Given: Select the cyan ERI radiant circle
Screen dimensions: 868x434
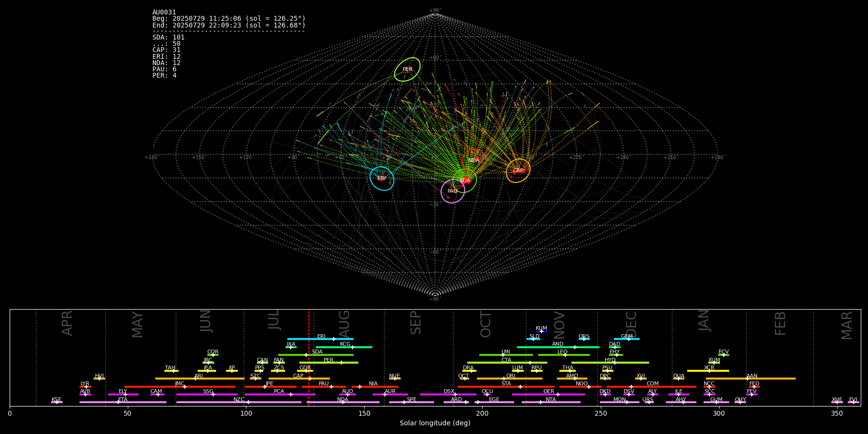Looking at the screenshot, I should click(x=382, y=178).
